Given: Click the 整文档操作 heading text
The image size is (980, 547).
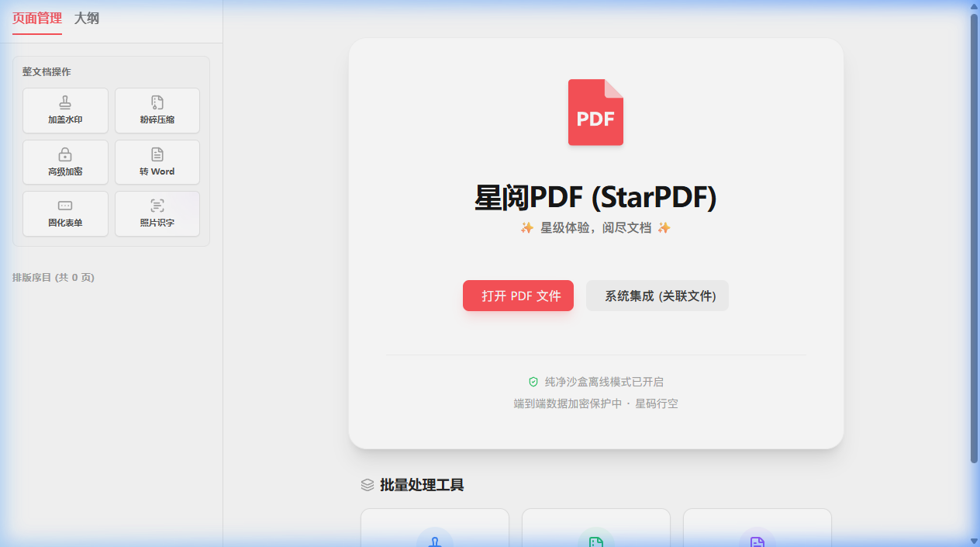Looking at the screenshot, I should point(47,72).
